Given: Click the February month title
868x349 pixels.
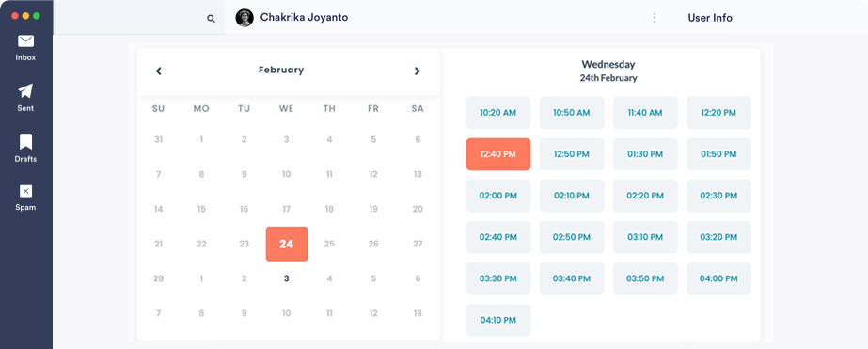Looking at the screenshot, I should tap(281, 70).
